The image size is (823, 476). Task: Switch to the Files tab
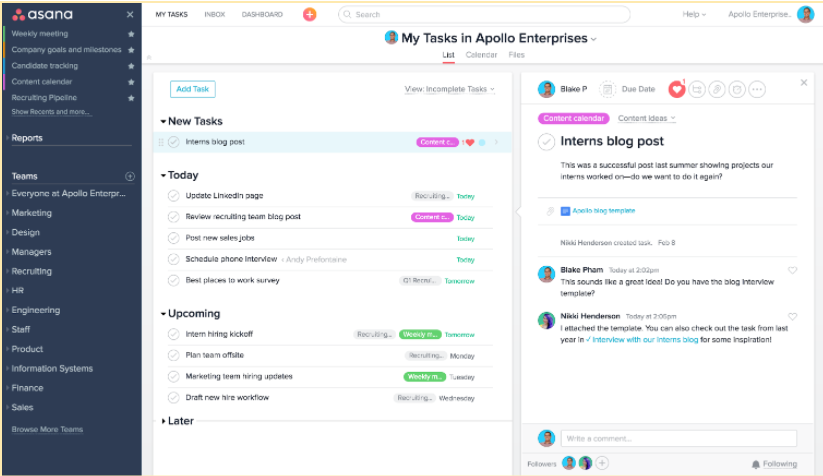click(516, 55)
